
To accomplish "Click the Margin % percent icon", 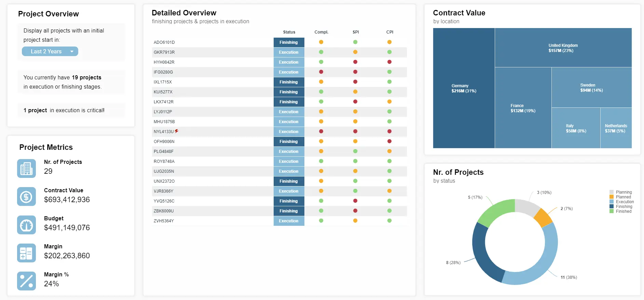I will point(26,281).
